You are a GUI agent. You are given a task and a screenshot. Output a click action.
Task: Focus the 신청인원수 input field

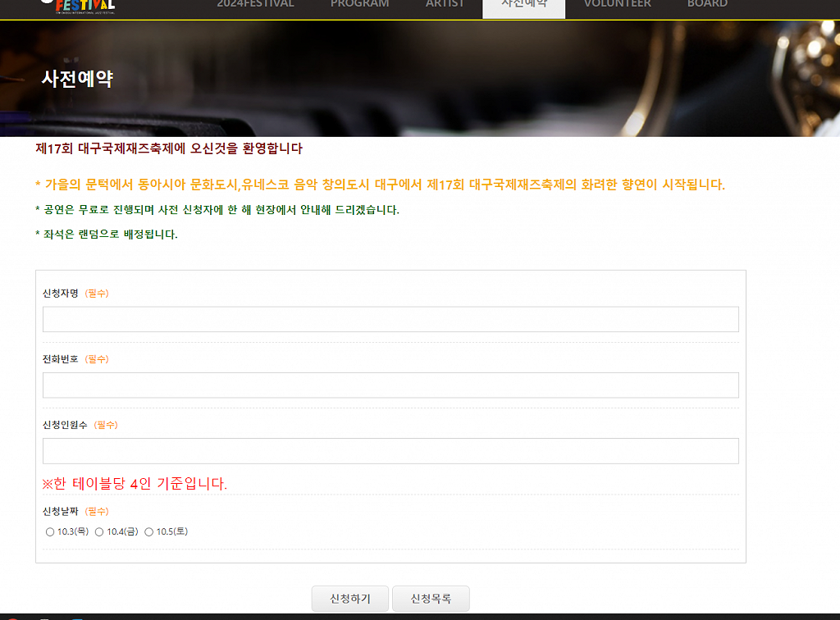tap(390, 451)
